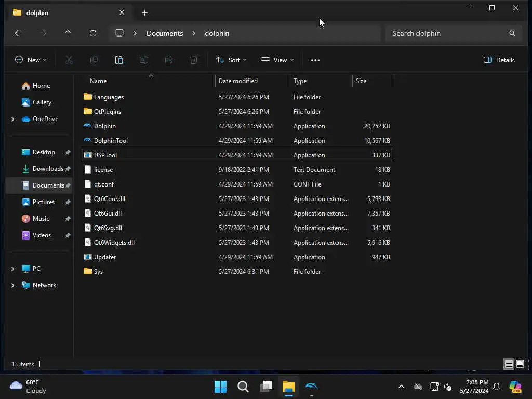Click the PC icon in address bar

pyautogui.click(x=119, y=33)
